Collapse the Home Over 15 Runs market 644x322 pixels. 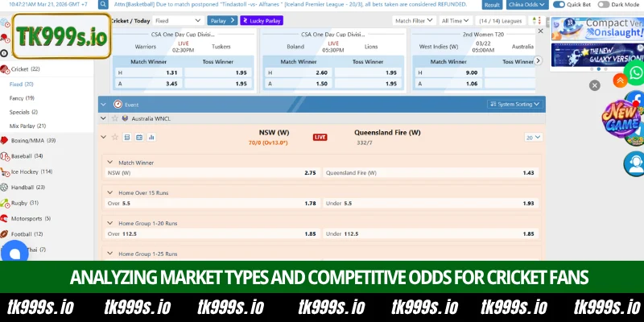(109, 192)
